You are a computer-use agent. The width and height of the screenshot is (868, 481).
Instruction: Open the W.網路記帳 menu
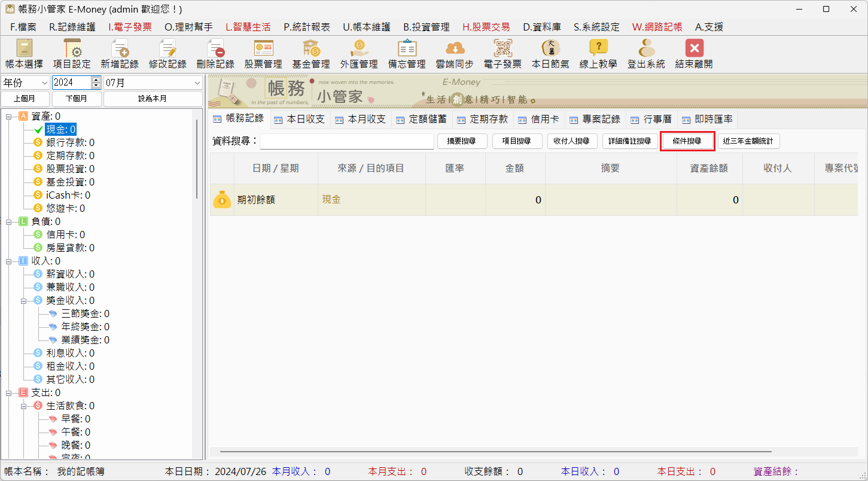657,27
